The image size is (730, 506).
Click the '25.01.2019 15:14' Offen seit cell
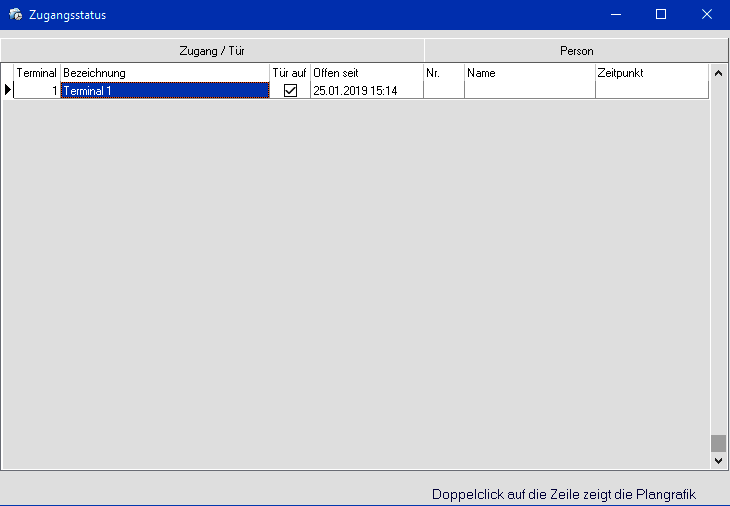366,90
